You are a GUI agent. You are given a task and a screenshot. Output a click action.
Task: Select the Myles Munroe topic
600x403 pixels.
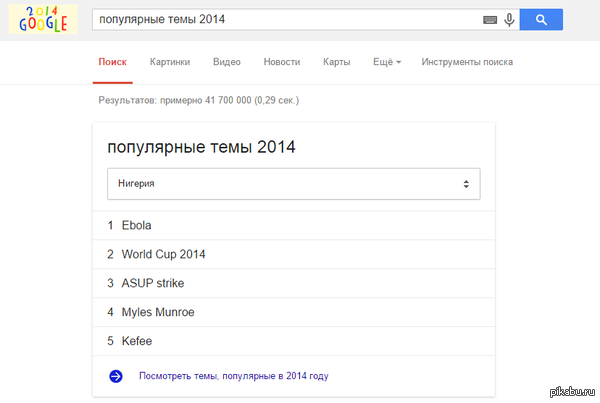point(293,312)
